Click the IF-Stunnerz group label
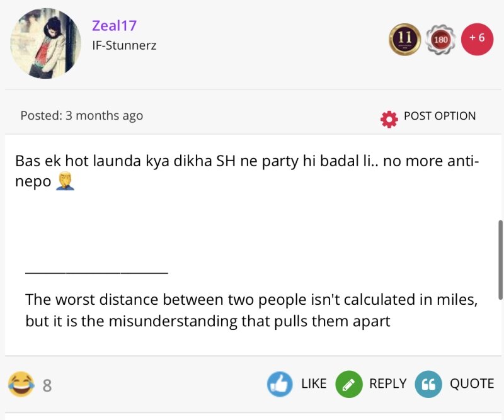The width and height of the screenshot is (504, 420). [x=124, y=45]
